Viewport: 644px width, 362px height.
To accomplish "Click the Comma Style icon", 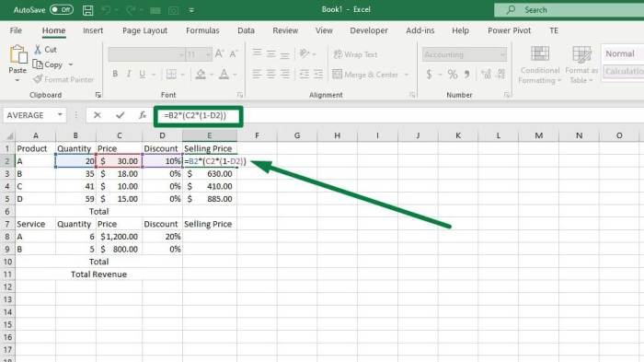I will tap(467, 74).
